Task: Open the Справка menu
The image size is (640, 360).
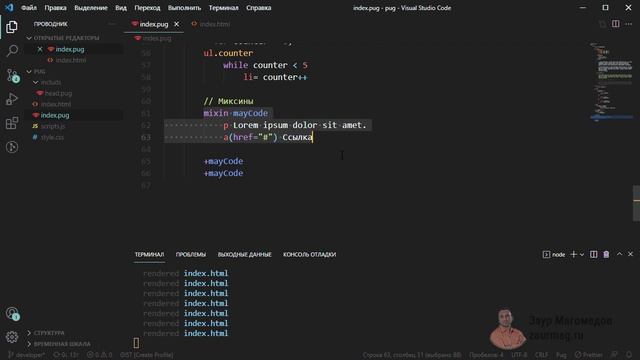Action: 258,8
